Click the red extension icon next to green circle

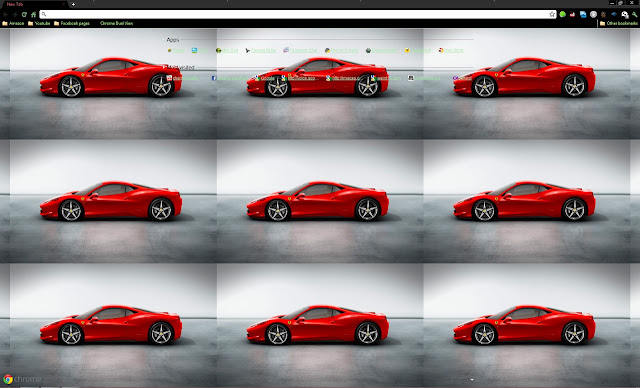pos(573,14)
